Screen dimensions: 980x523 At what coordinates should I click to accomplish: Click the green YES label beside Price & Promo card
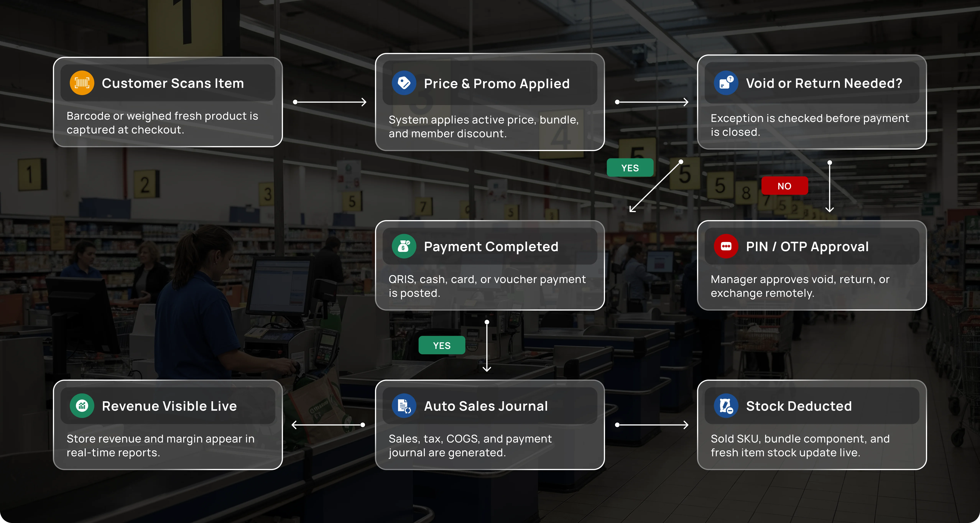click(630, 168)
